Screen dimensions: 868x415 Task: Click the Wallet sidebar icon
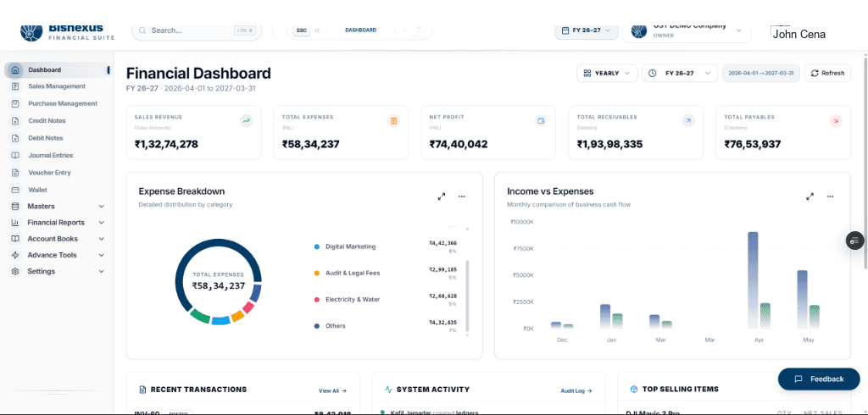tap(15, 190)
